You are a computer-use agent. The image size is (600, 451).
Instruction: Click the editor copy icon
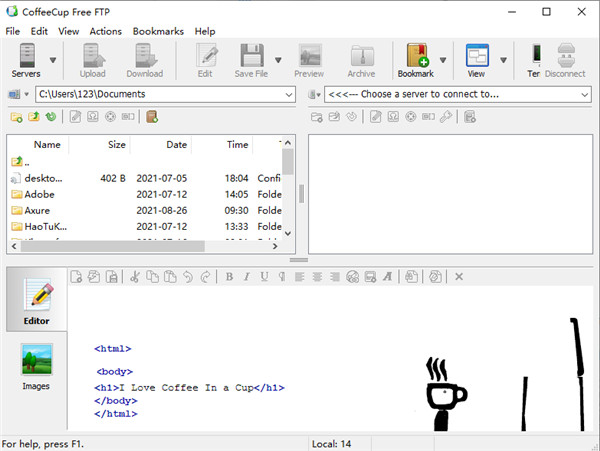[153, 277]
